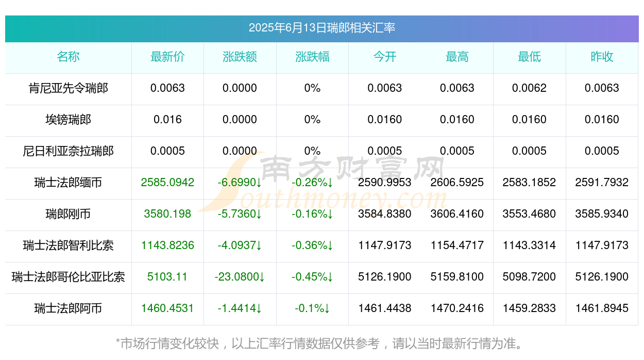Click change percent -0.16%↓
The image size is (644, 360).
coord(312,214)
